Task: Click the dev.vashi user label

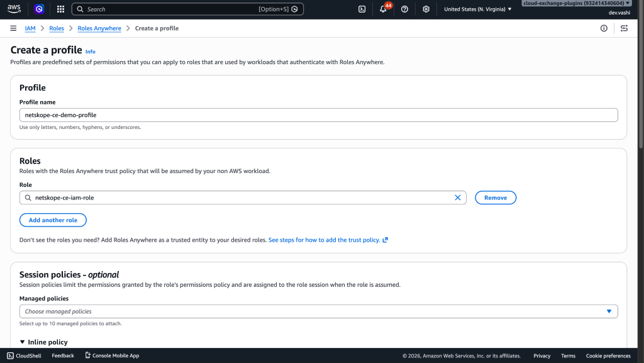Action: (619, 13)
